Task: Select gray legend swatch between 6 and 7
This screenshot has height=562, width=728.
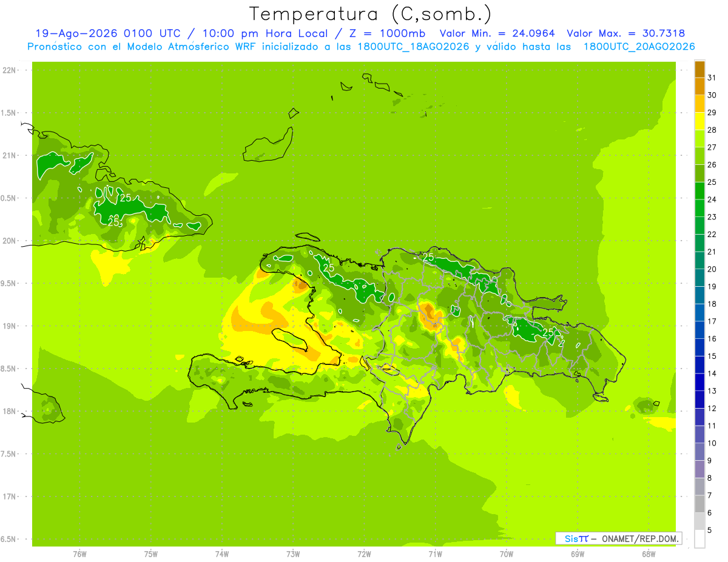Action: tap(699, 504)
